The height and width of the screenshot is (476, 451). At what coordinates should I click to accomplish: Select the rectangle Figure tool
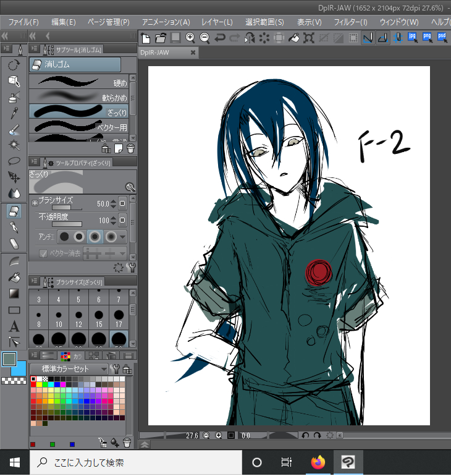(14, 310)
